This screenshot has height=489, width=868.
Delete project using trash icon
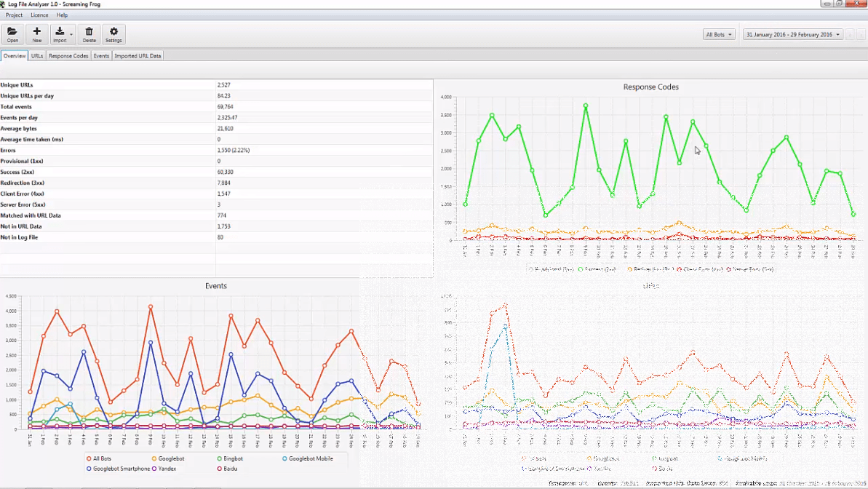[89, 33]
